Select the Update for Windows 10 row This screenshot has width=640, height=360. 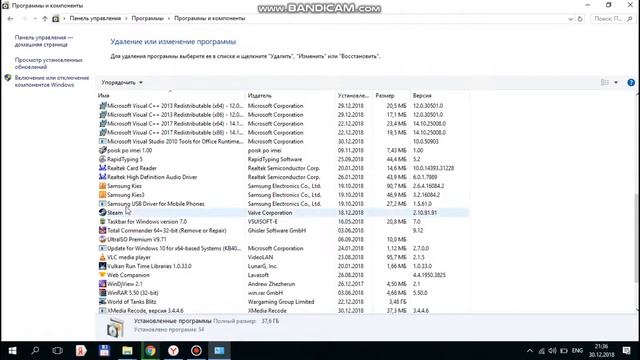tap(284, 248)
